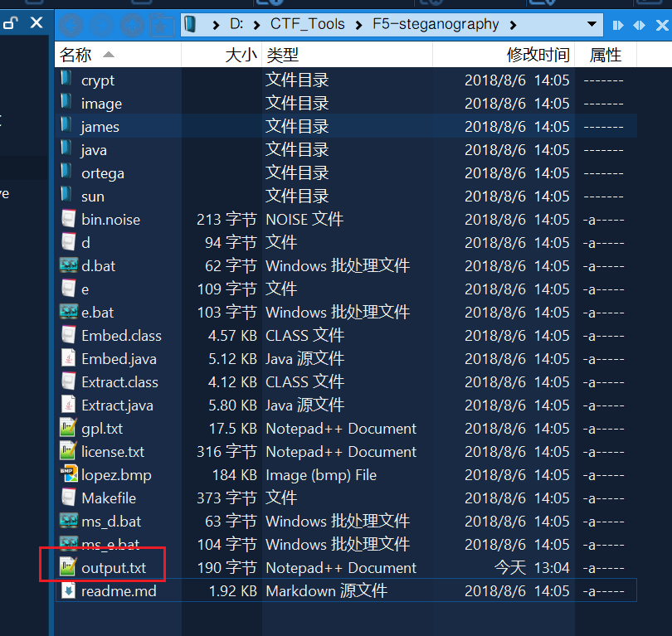Jump to D: in the breadcrumb

236,24
